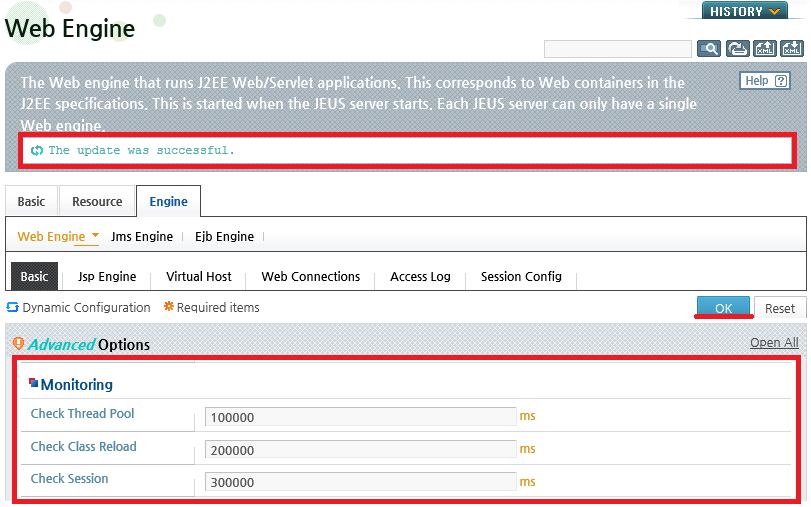Viewport: 811px width, 507px height.
Task: Click the Check Class Reload value field
Action: coord(361,449)
